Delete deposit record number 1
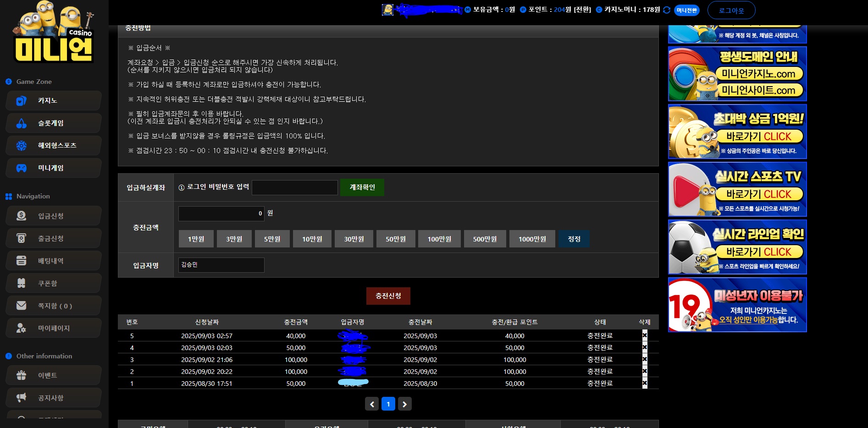Viewport: 868px width, 428px height. click(645, 383)
